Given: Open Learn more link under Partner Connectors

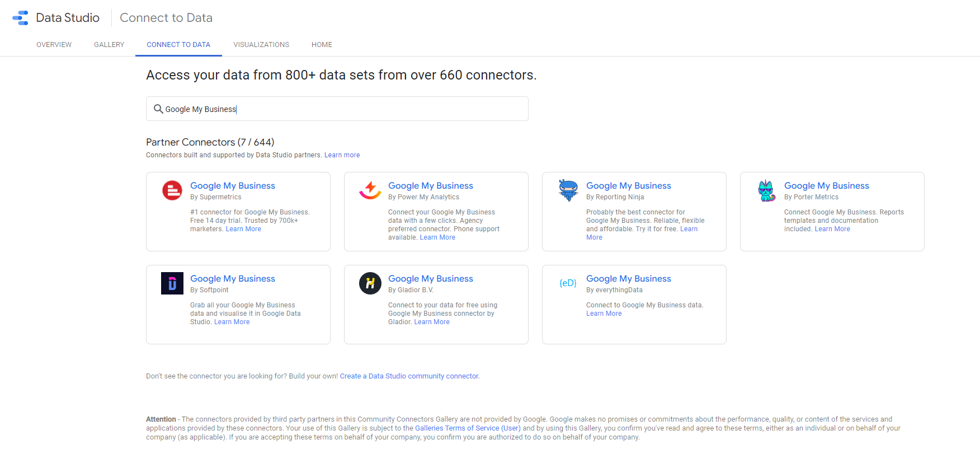Looking at the screenshot, I should (x=342, y=155).
